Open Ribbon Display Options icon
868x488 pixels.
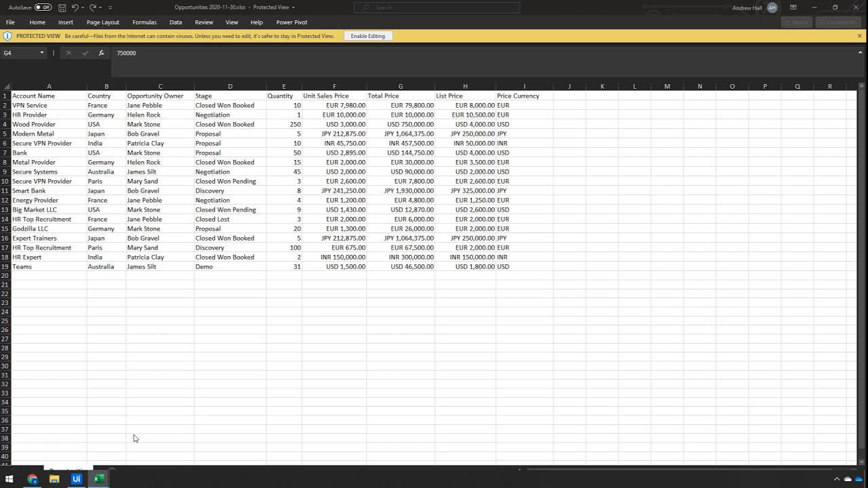793,7
